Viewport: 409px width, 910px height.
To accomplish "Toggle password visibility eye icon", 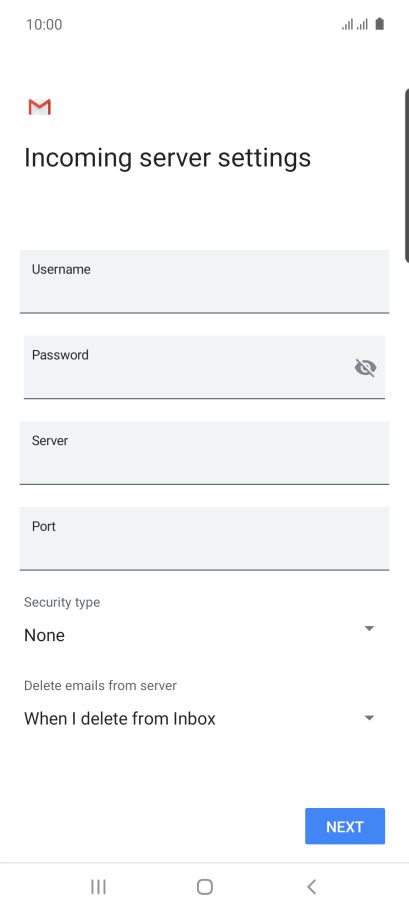I will pos(365,367).
